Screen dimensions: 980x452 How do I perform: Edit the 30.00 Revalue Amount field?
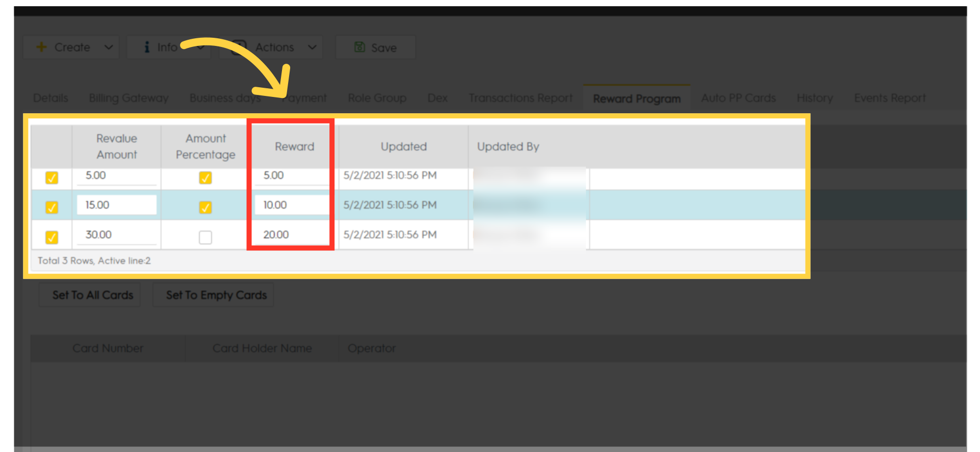click(x=117, y=235)
